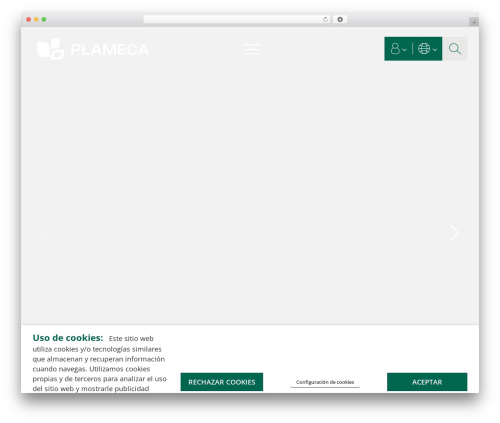Open the user account dropdown

(x=398, y=49)
